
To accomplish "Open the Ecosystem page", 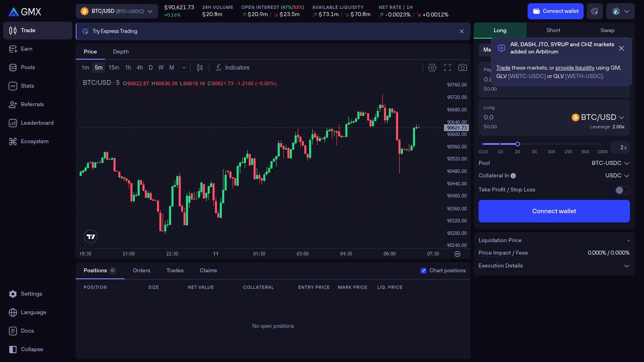I will pos(38,142).
